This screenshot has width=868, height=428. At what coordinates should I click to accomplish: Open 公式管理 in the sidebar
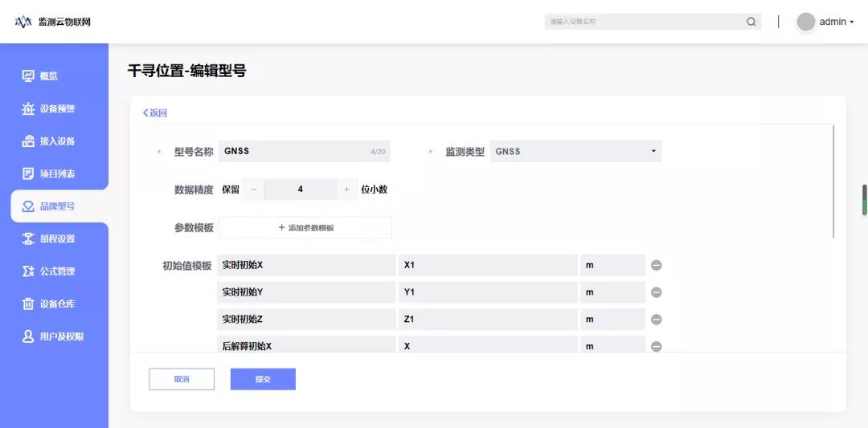tap(49, 271)
